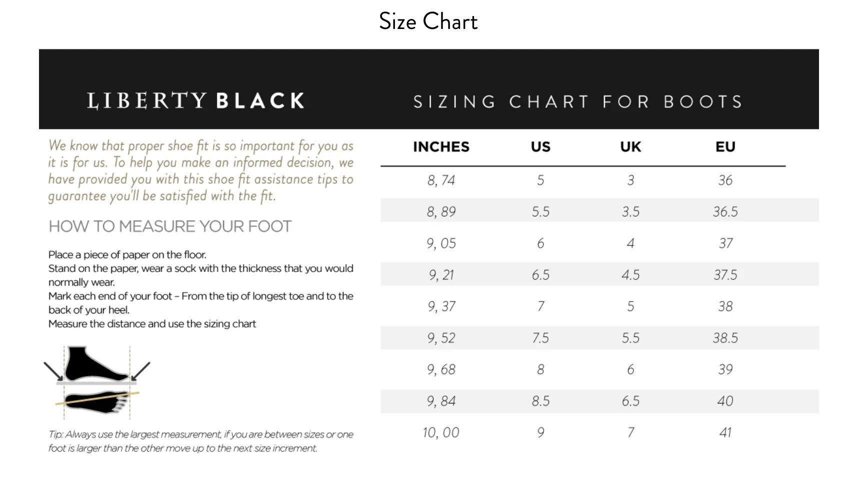Click the top-view foot illustration

95,402
